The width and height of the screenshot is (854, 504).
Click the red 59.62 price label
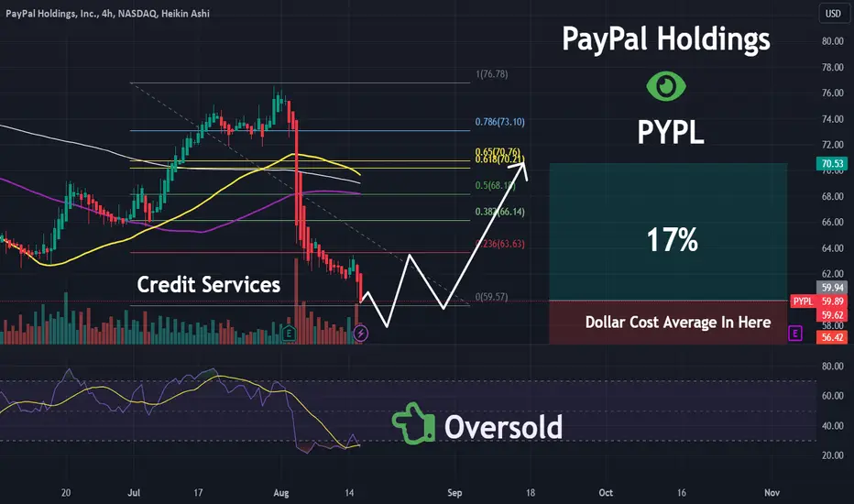832,315
